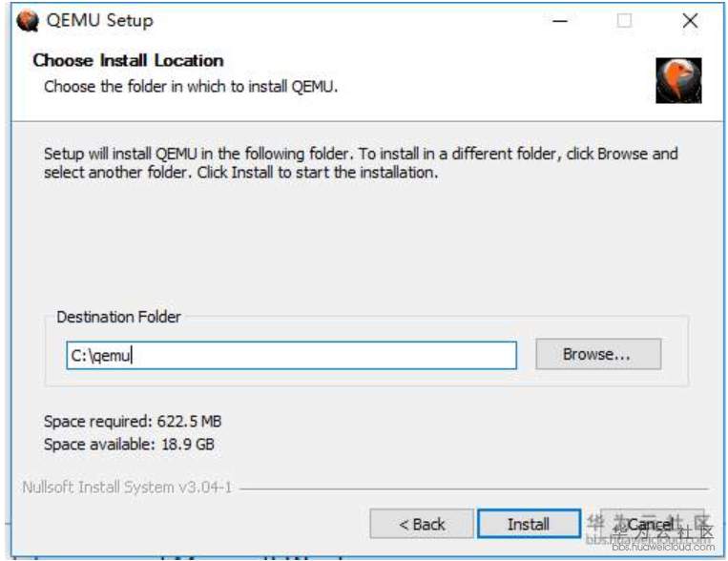The width and height of the screenshot is (728, 561).
Task: Click the greyed-out maximize button
Action: pos(624,20)
